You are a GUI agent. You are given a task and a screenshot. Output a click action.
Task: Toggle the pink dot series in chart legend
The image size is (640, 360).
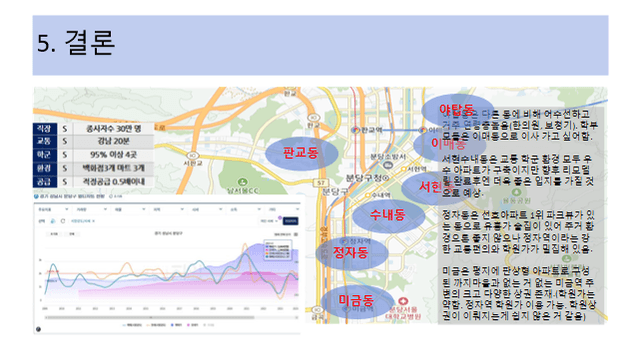(x=192, y=325)
